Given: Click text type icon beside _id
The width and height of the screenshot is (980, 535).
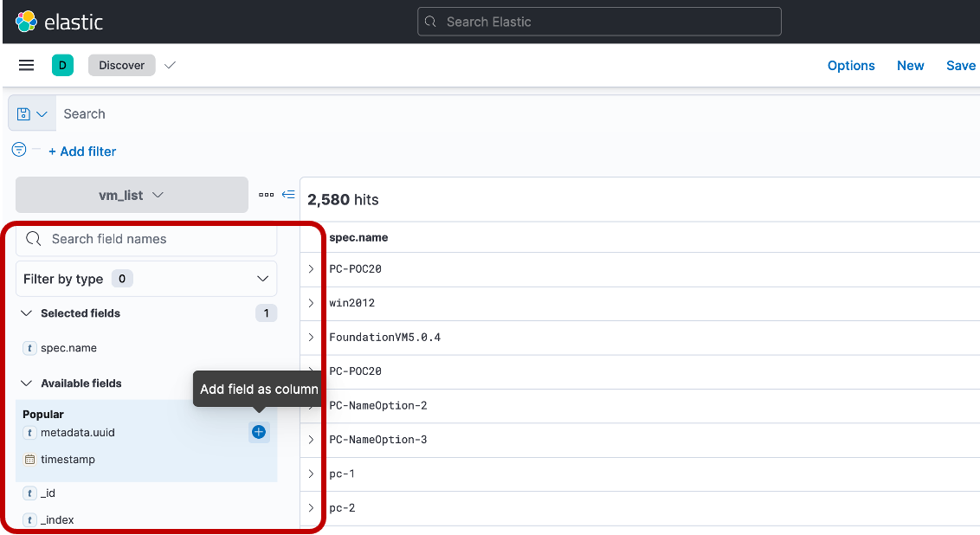Looking at the screenshot, I should (29, 493).
